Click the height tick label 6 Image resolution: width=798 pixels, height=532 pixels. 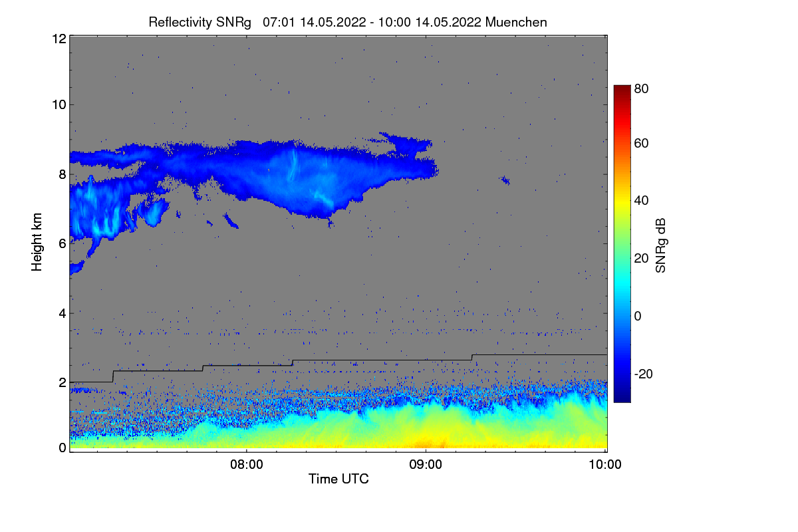click(63, 243)
